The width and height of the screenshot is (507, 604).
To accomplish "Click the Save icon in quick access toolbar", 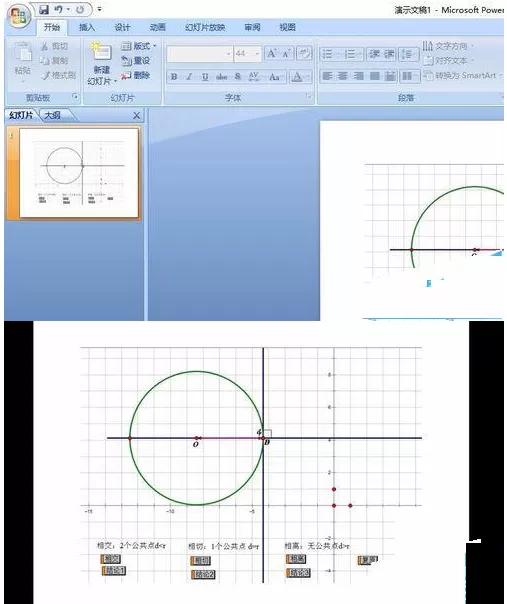I will click(x=44, y=9).
